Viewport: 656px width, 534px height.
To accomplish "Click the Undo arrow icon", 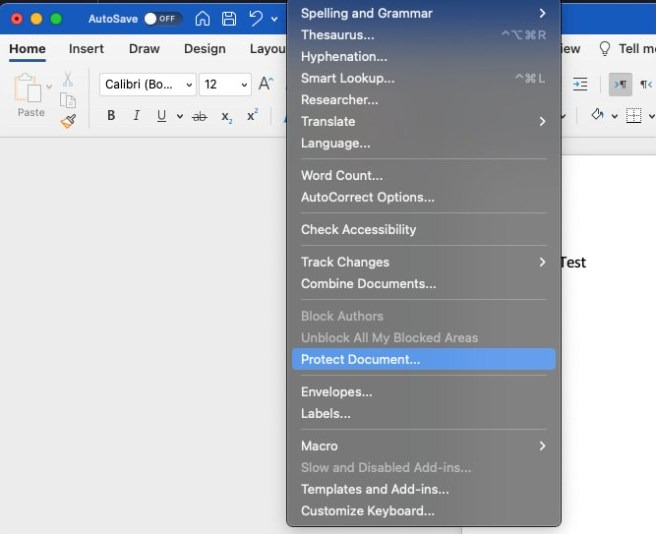I will pyautogui.click(x=256, y=19).
